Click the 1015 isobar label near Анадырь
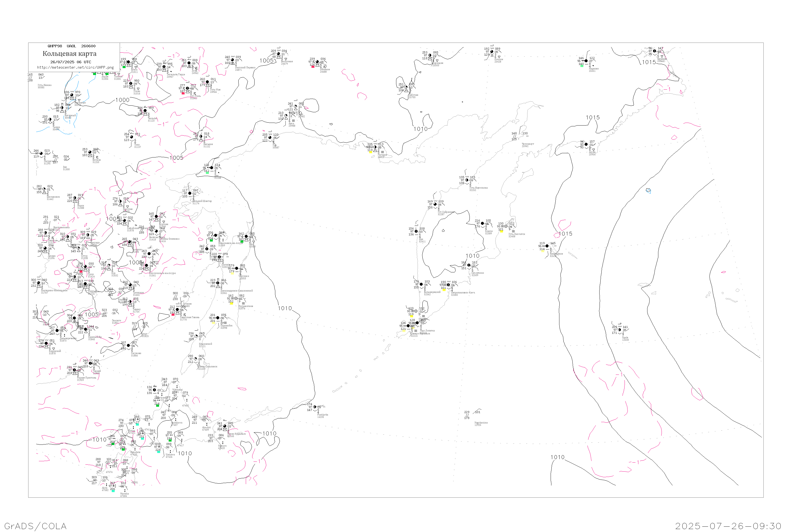The height and width of the screenshot is (532, 798). click(649, 62)
